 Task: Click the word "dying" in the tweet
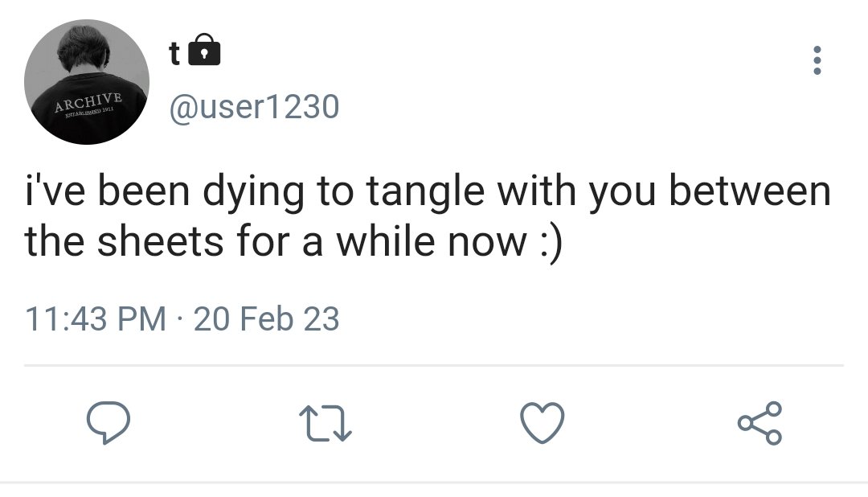point(253,193)
